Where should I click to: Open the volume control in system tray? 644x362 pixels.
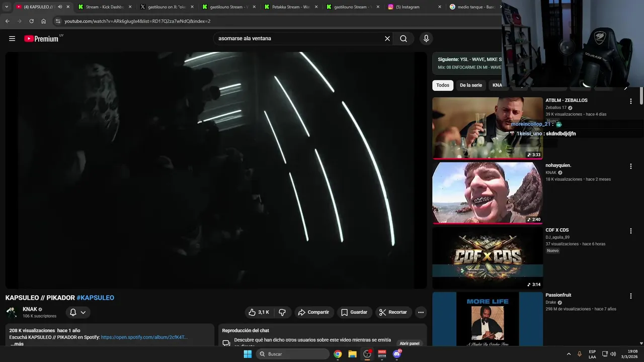[613, 354]
